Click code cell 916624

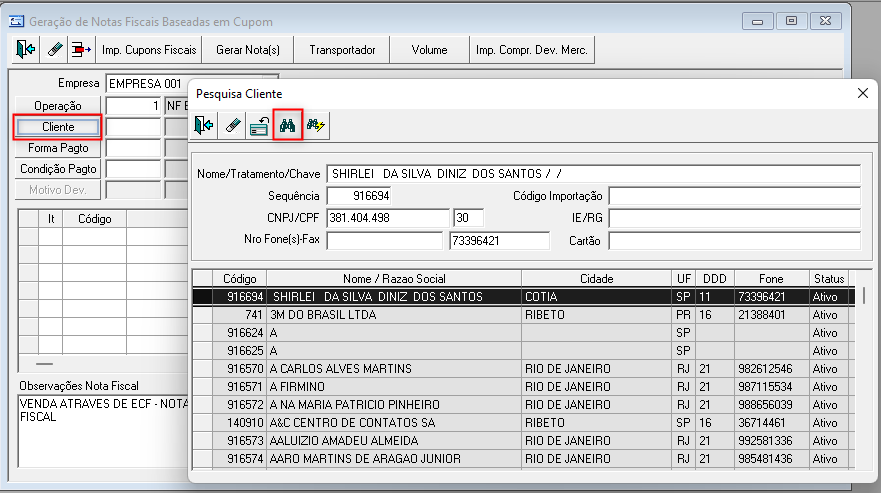click(x=240, y=333)
